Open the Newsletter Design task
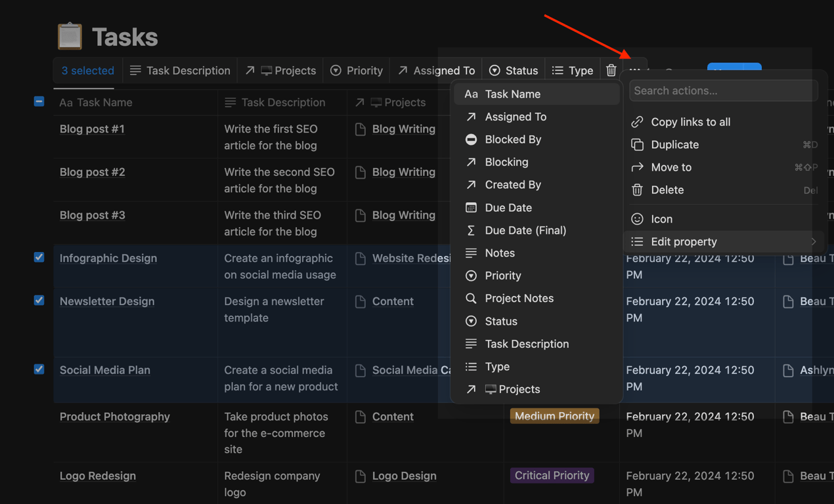Viewport: 834px width, 504px height. click(x=107, y=301)
